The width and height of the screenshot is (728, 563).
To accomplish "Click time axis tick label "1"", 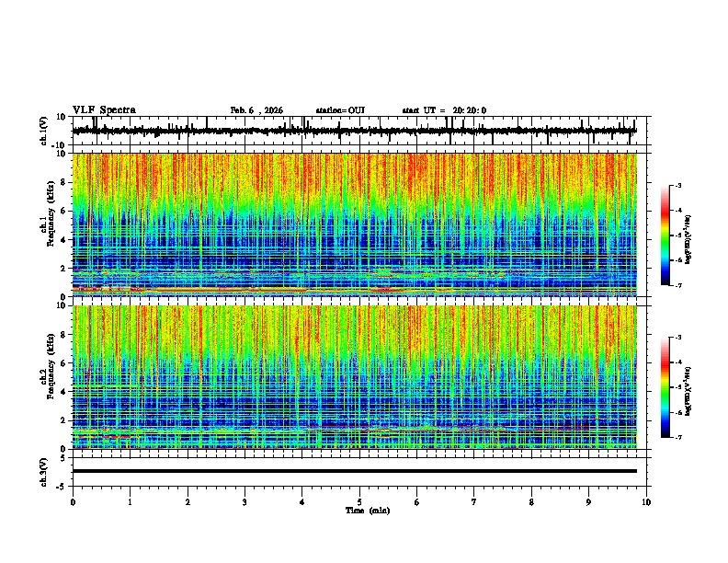I will pyautogui.click(x=130, y=502).
